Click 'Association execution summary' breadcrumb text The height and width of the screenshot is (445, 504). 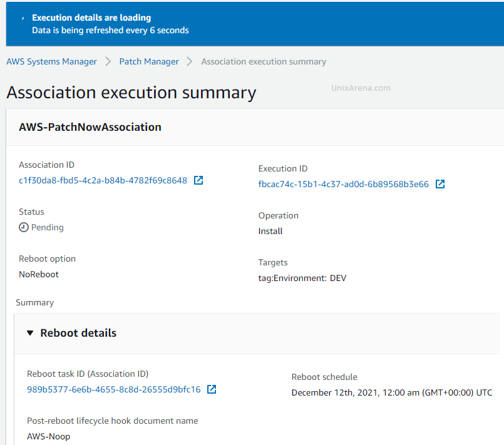coord(264,61)
